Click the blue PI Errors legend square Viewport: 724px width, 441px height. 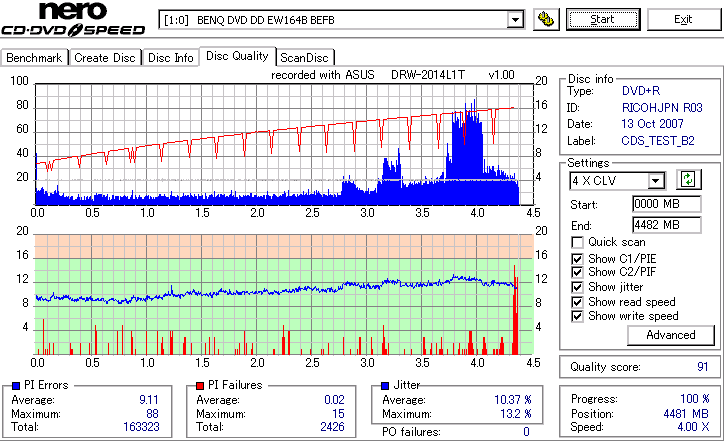pyautogui.click(x=16, y=386)
